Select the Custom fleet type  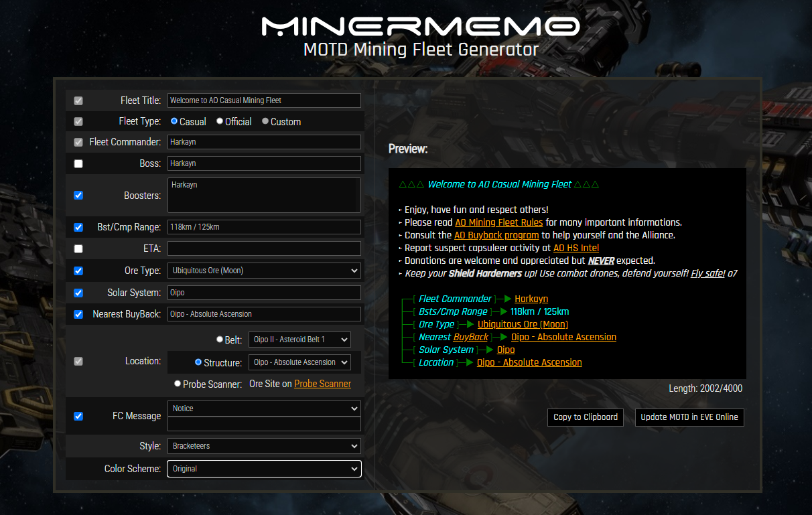(265, 121)
